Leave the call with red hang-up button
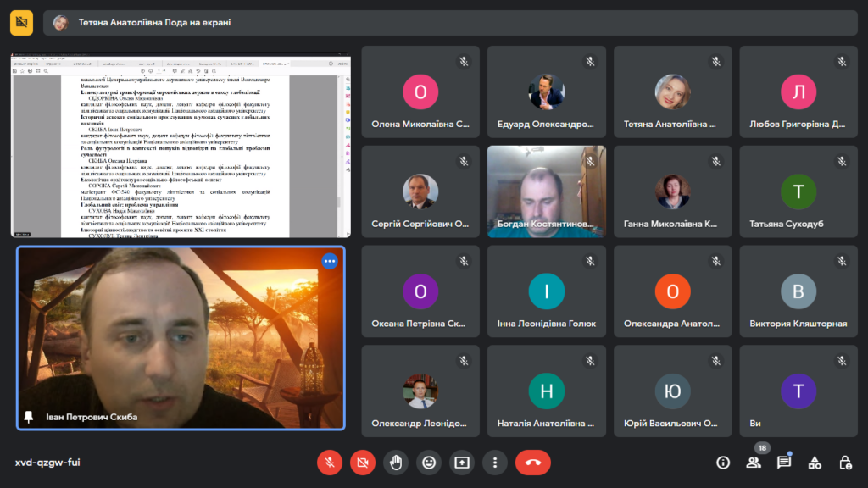Screen dimensions: 868x488 tap(532, 463)
